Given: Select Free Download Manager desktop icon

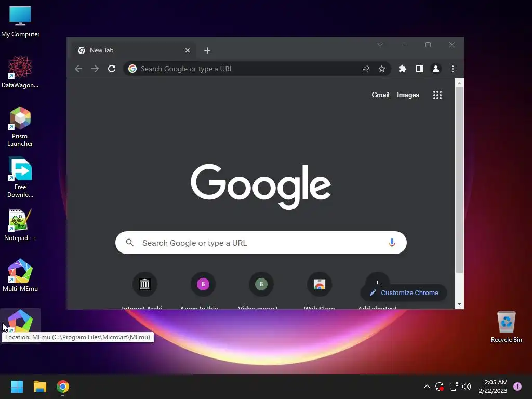Looking at the screenshot, I should pyautogui.click(x=20, y=178).
